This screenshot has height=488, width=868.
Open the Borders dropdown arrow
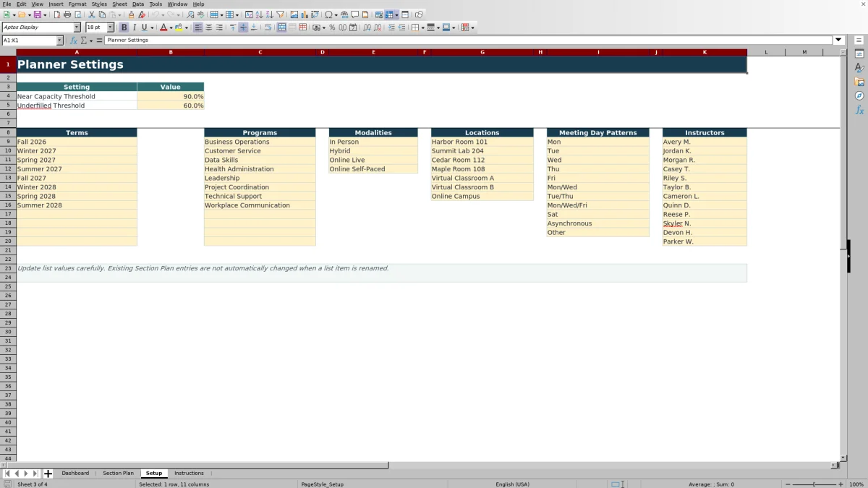pyautogui.click(x=422, y=27)
